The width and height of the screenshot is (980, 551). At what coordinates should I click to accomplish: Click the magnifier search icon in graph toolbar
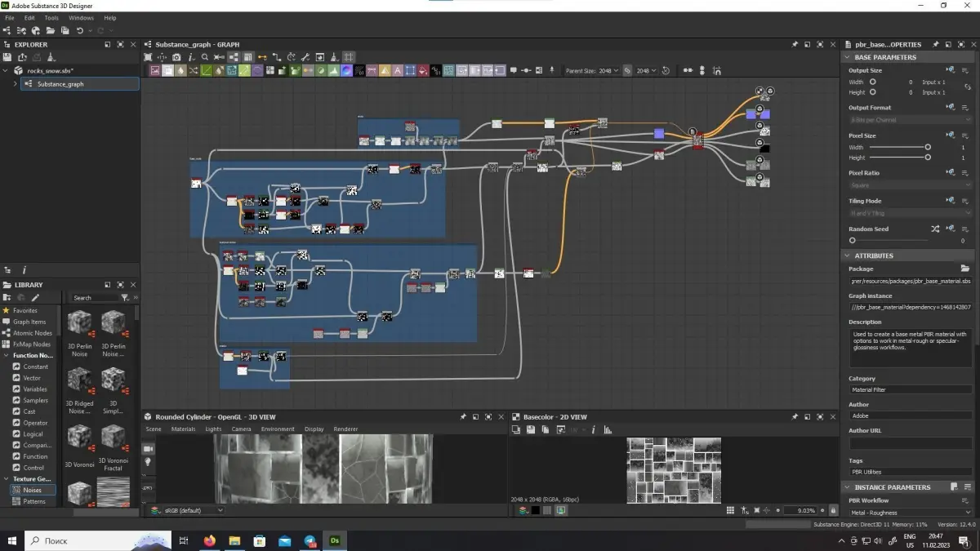click(205, 57)
